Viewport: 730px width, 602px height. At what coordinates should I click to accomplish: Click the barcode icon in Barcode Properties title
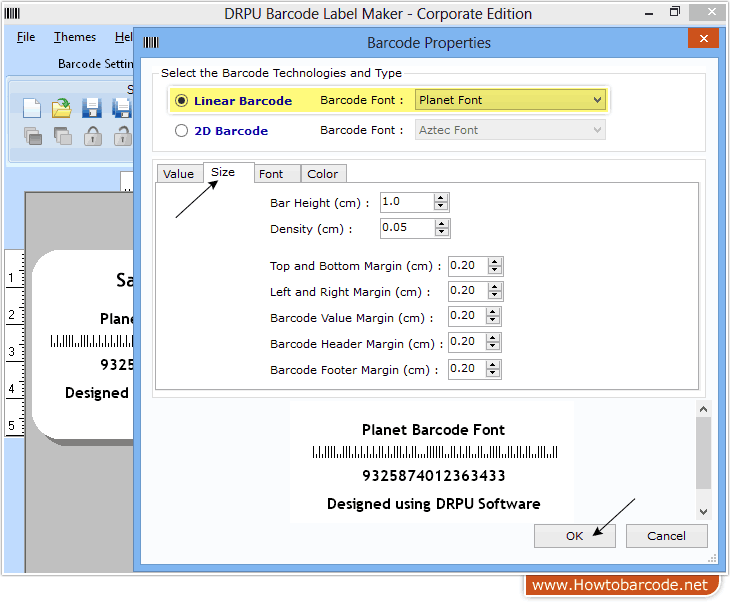151,43
